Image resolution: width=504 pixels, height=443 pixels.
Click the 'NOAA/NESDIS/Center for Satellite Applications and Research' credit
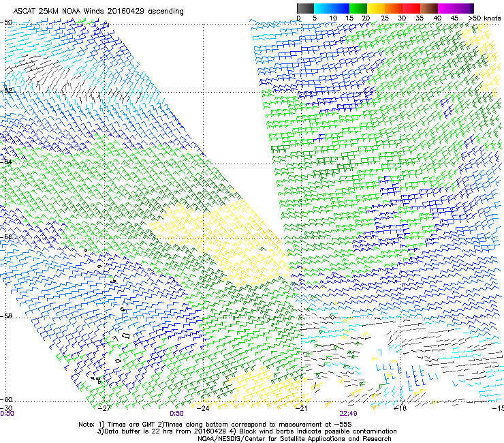(294, 439)
